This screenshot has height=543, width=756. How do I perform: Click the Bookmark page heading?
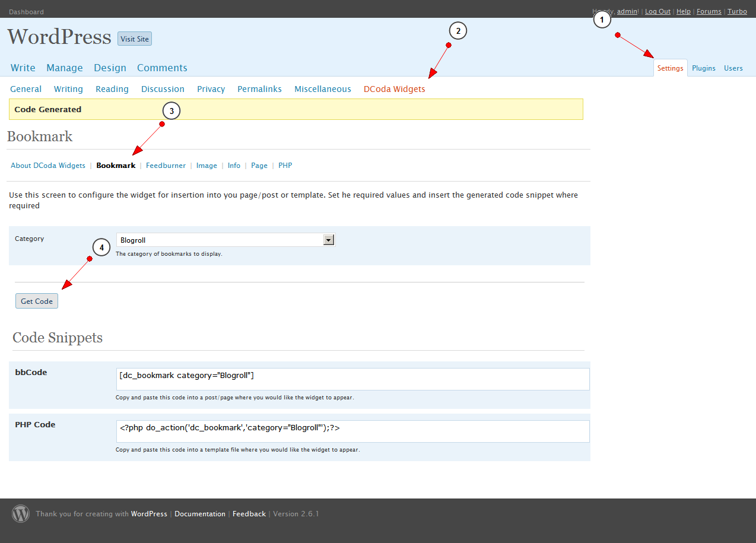coord(40,136)
